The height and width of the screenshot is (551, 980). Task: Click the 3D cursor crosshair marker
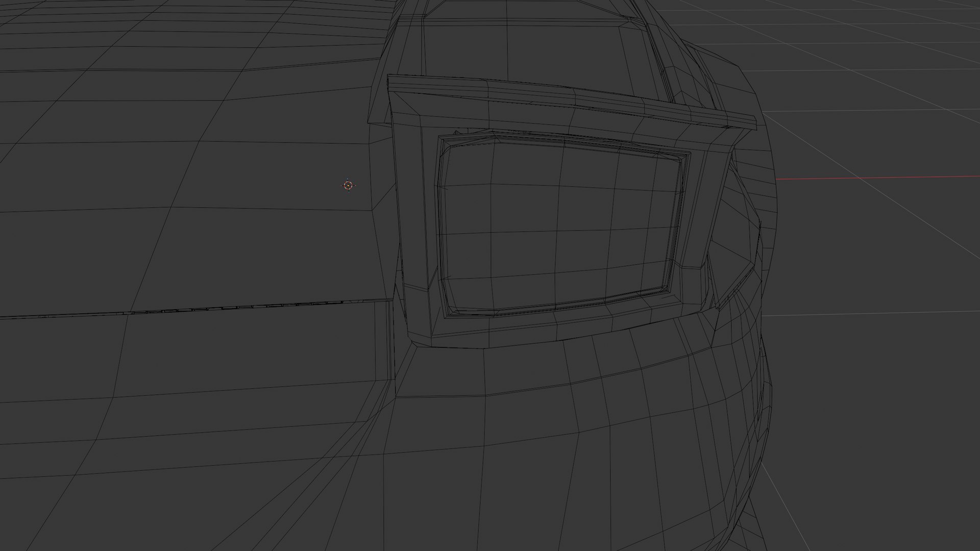coord(348,185)
